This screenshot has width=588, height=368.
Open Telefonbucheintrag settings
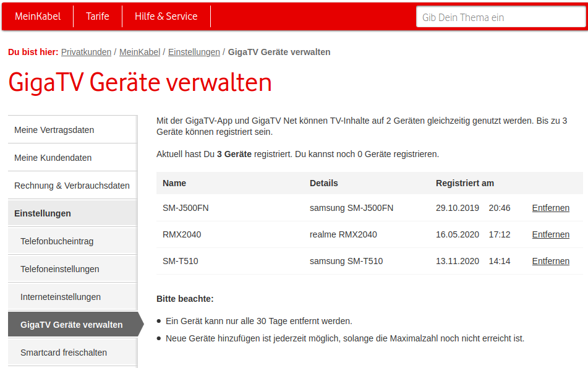point(73,241)
